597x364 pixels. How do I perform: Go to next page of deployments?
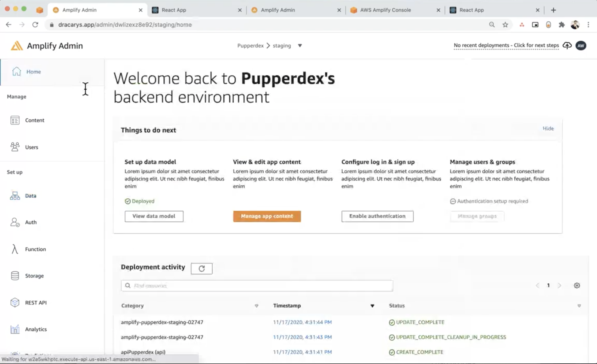(x=559, y=285)
